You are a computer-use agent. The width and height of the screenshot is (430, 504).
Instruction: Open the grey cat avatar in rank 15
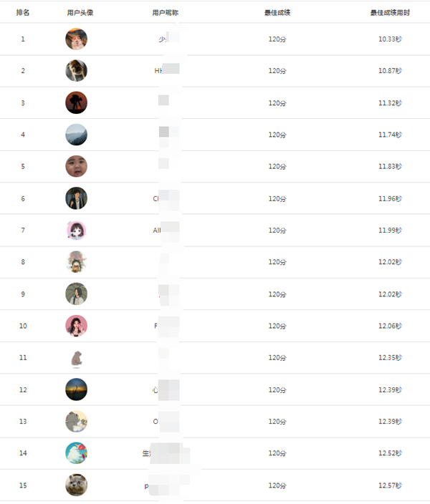(76, 485)
